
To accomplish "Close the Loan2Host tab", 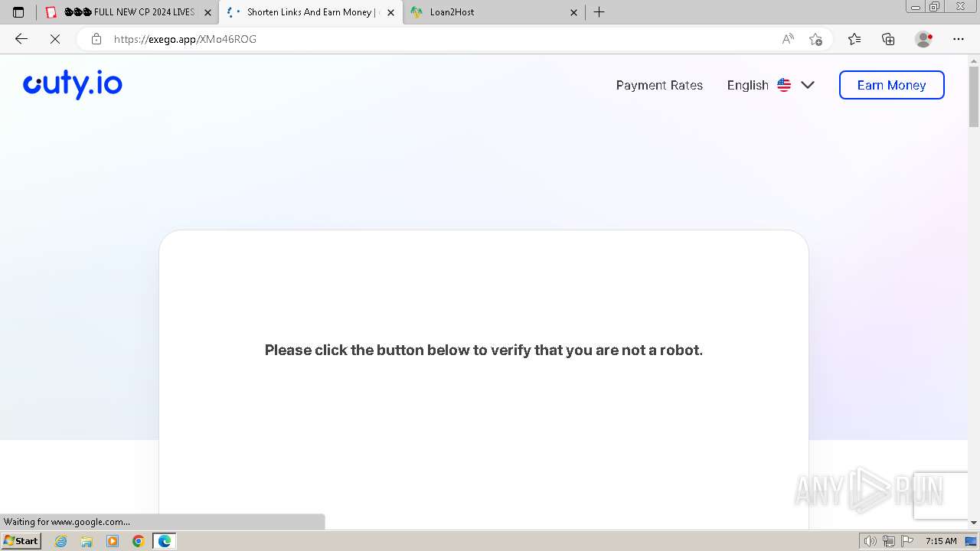I will coord(573,12).
